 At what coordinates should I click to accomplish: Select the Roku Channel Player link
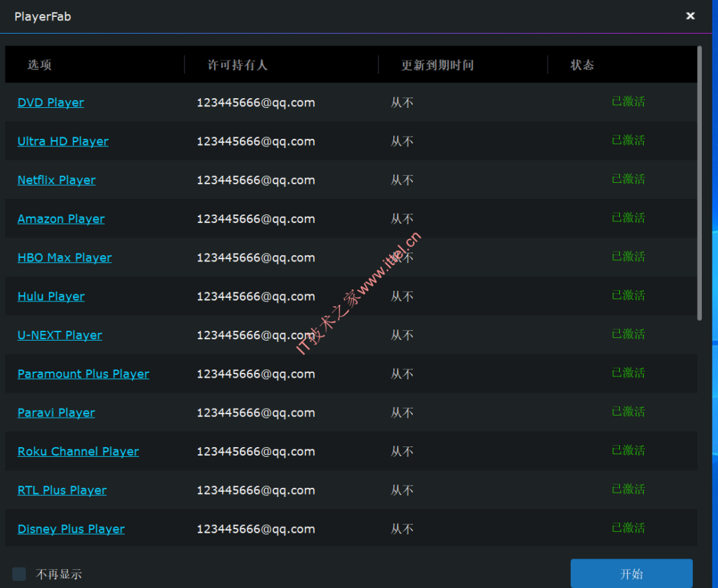(78, 451)
